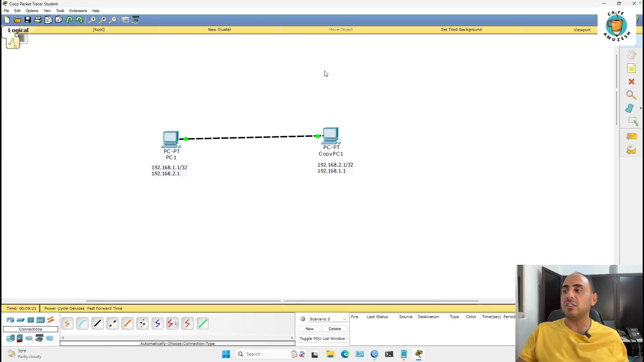The image size is (644, 362).
Task: Click the Add Complex PDU envelope
Action: [x=631, y=150]
